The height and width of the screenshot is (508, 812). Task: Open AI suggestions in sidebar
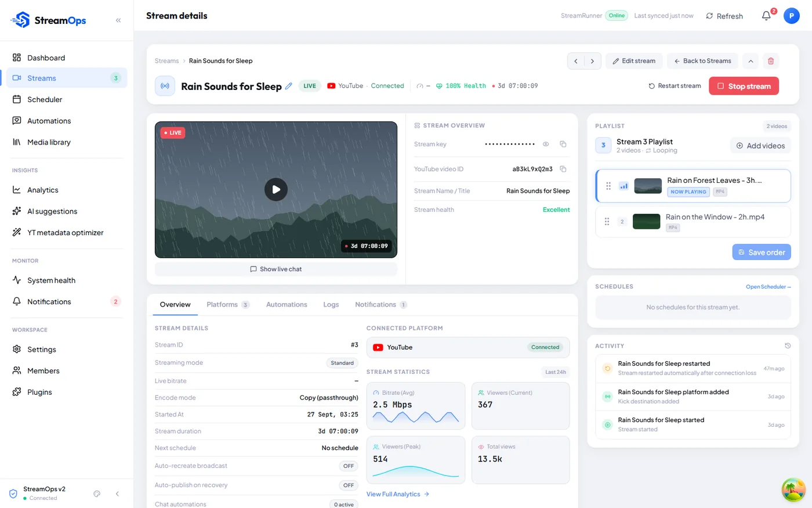[x=67, y=211]
